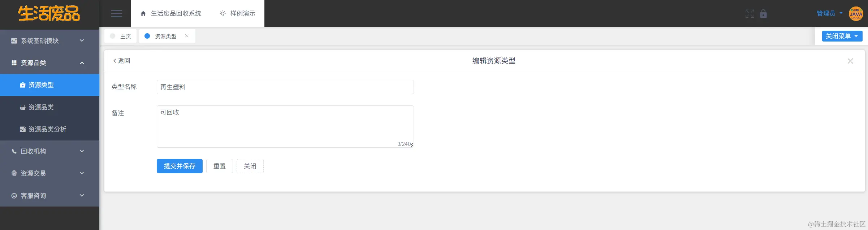This screenshot has width=868, height=230.
Task: Grab the textarea resize handle
Action: pyautogui.click(x=412, y=145)
